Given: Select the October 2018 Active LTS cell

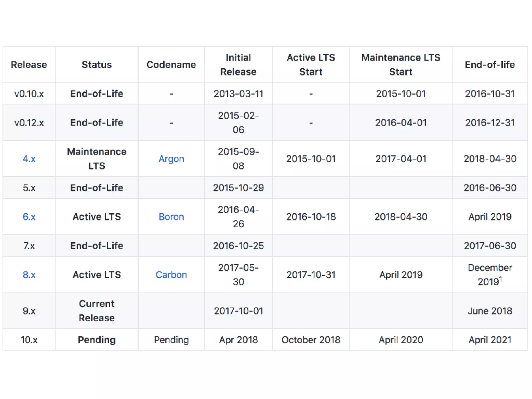Looking at the screenshot, I should click(311, 340).
